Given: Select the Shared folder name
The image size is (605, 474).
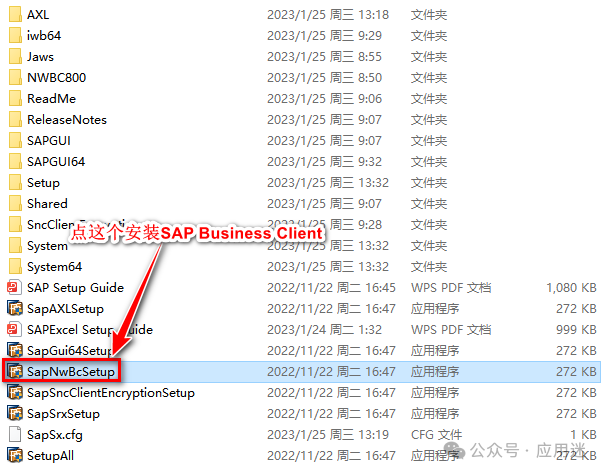Looking at the screenshot, I should pyautogui.click(x=47, y=203).
